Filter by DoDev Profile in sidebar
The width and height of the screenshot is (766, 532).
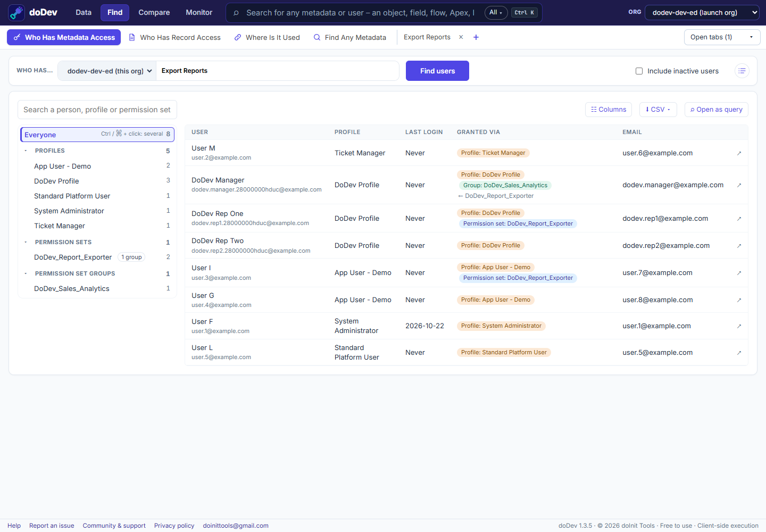coord(97,181)
